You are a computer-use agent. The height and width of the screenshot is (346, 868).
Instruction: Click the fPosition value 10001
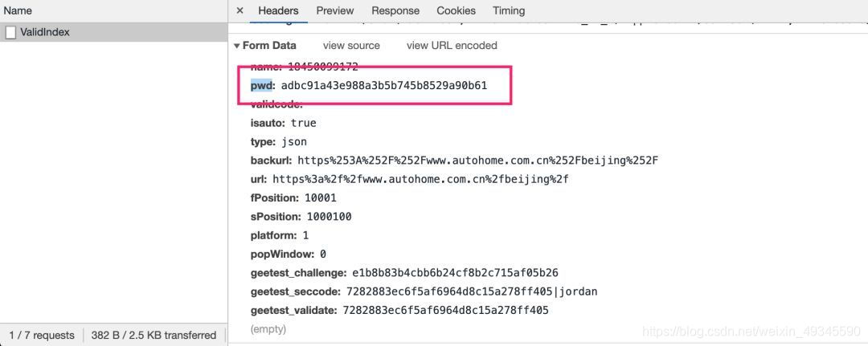319,197
